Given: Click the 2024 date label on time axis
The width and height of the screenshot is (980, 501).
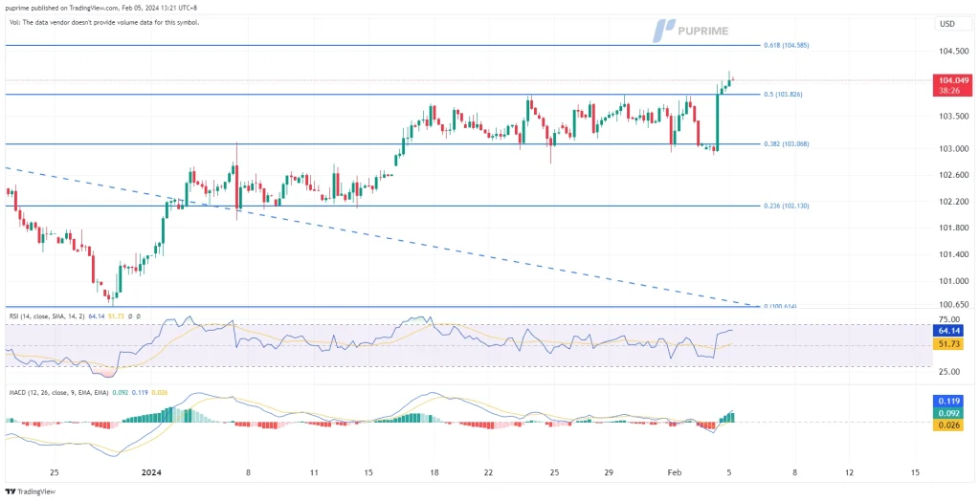Looking at the screenshot, I should point(151,472).
